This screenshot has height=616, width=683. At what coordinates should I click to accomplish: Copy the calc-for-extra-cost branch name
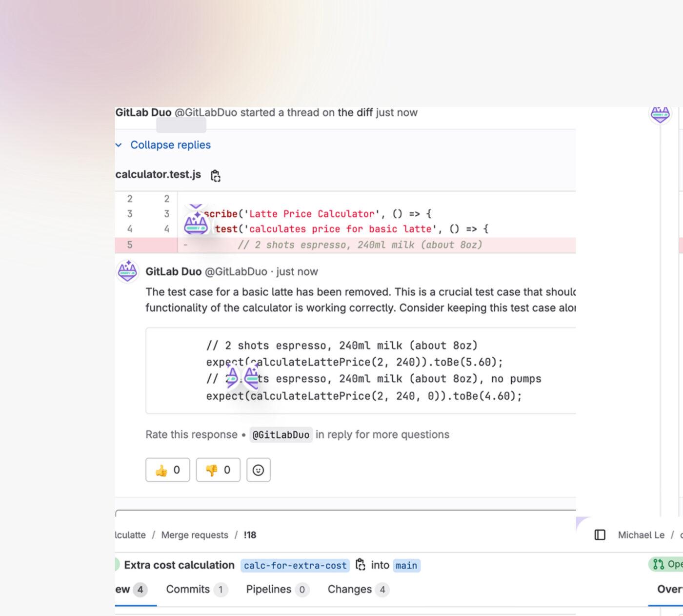coord(361,565)
